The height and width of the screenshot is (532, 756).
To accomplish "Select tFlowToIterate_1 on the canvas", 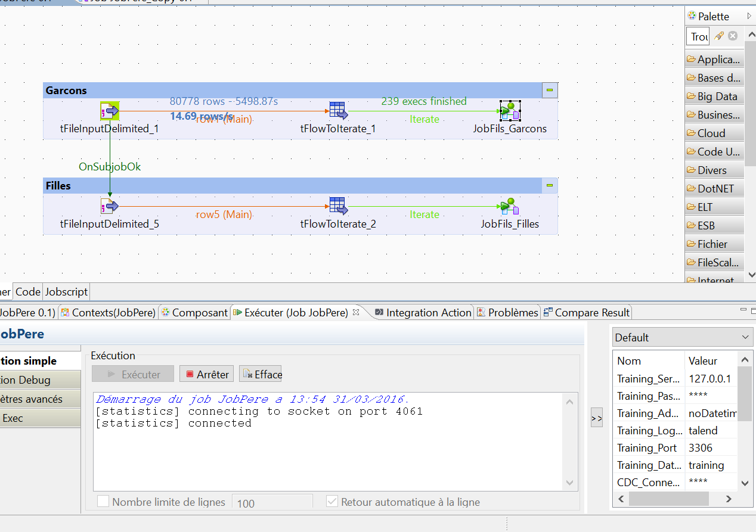I will pos(337,110).
